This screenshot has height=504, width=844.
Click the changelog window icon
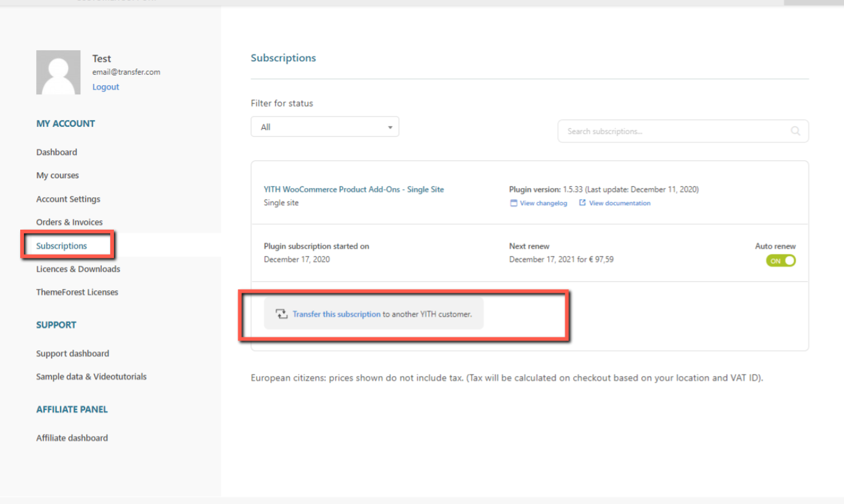[x=513, y=203]
